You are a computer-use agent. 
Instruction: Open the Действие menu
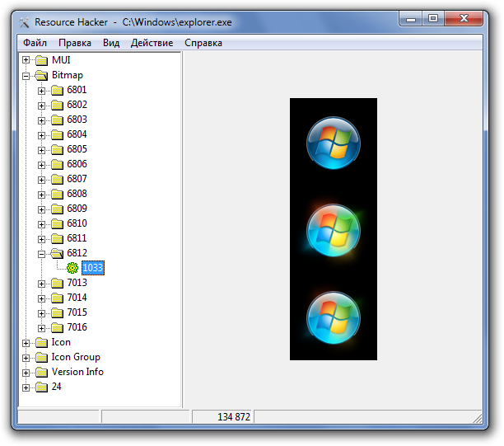tap(152, 43)
